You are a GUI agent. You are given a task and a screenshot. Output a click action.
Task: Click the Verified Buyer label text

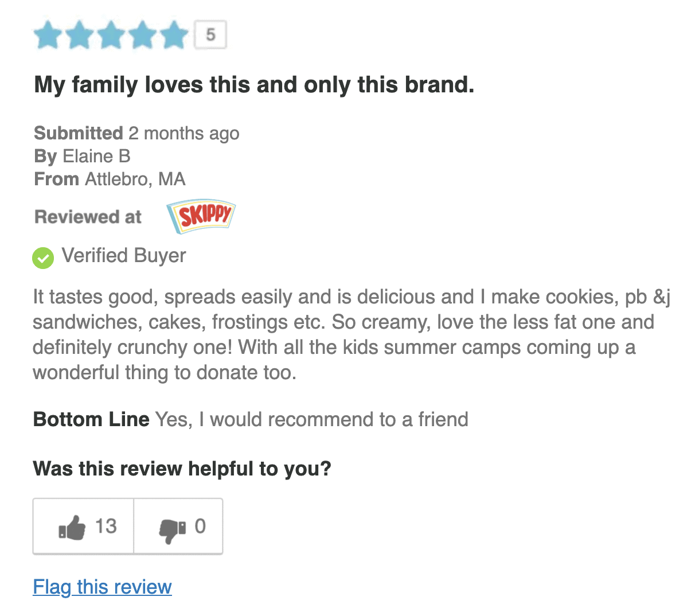pos(123,255)
